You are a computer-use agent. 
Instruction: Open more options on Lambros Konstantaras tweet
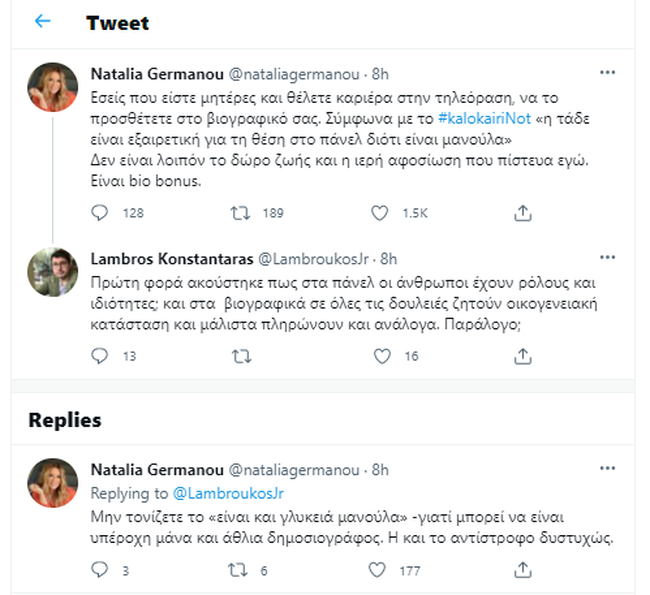[x=607, y=257]
